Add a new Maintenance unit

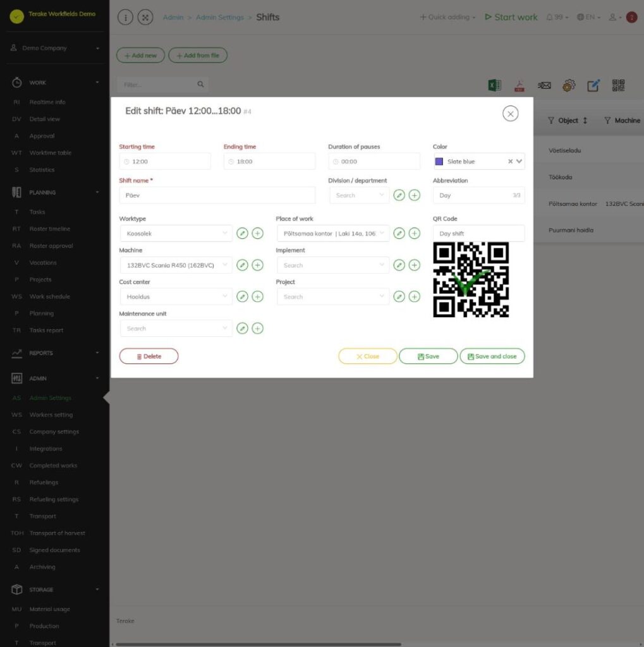click(258, 329)
